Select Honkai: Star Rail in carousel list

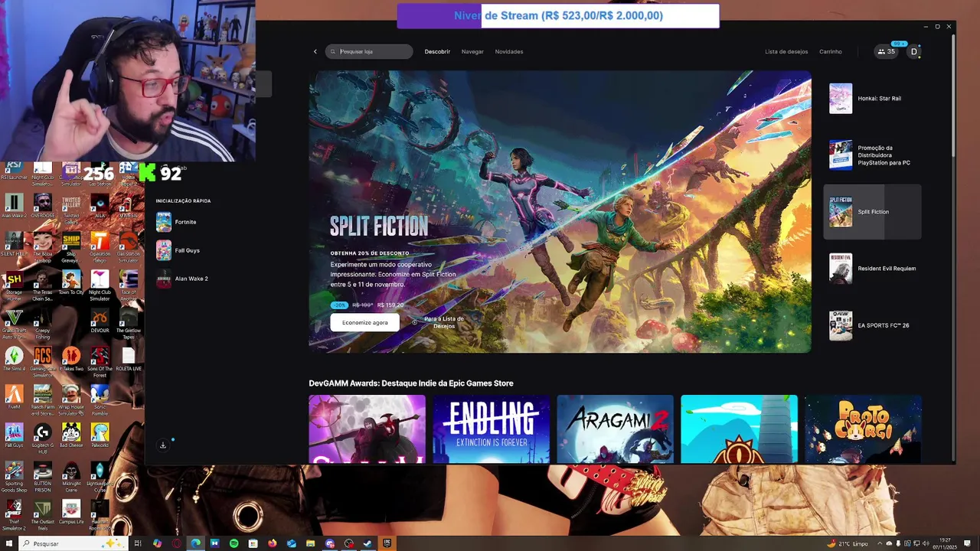point(873,98)
